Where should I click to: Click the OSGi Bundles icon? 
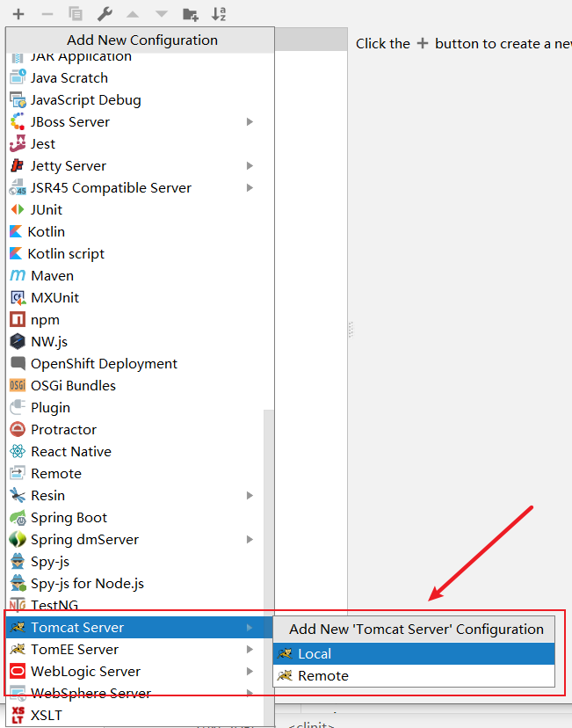[x=18, y=385]
